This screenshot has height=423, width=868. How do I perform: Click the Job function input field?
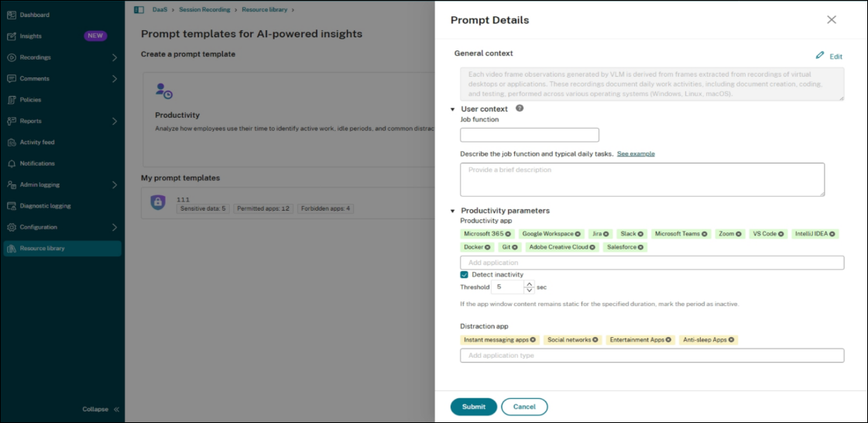click(529, 135)
